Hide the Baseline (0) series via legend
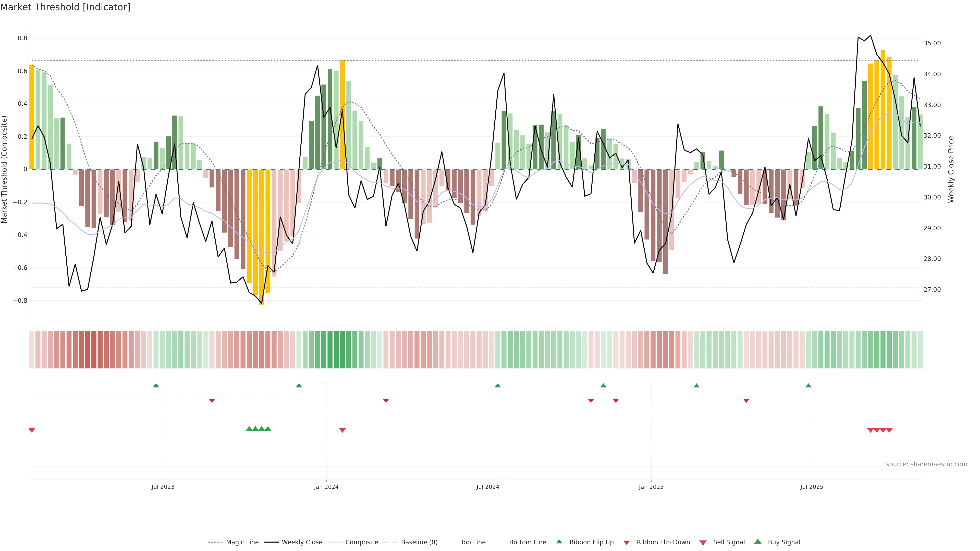Image resolution: width=980 pixels, height=551 pixels. point(419,542)
